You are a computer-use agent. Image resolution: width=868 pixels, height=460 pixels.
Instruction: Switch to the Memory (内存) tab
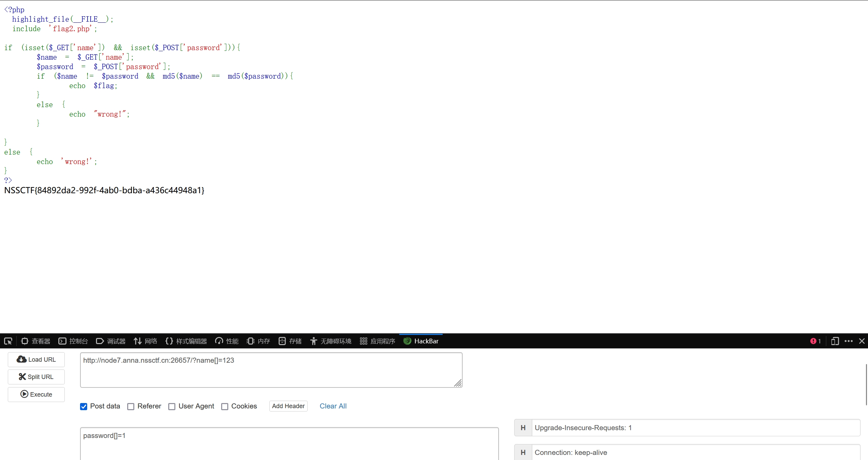[x=258, y=341]
